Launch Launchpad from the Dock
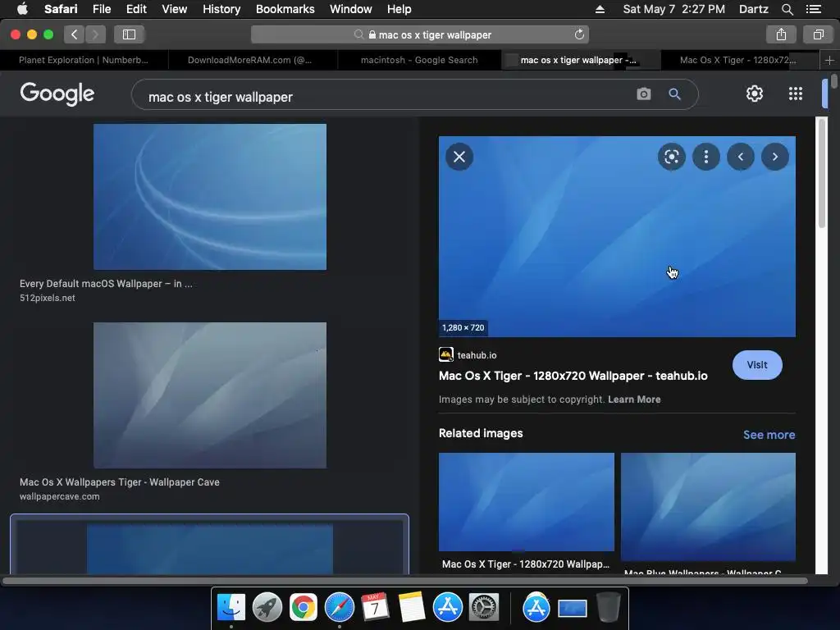840x630 pixels. pos(267,607)
